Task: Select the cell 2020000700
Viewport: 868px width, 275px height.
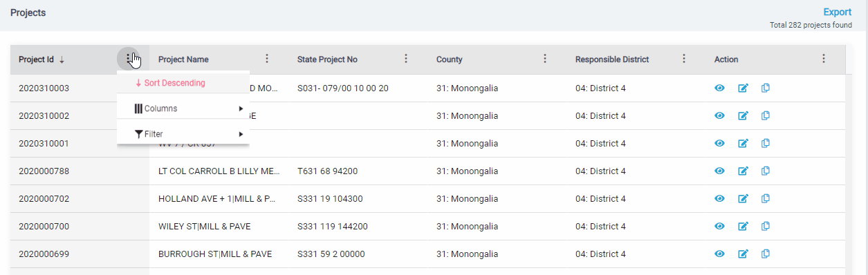Action: point(80,226)
